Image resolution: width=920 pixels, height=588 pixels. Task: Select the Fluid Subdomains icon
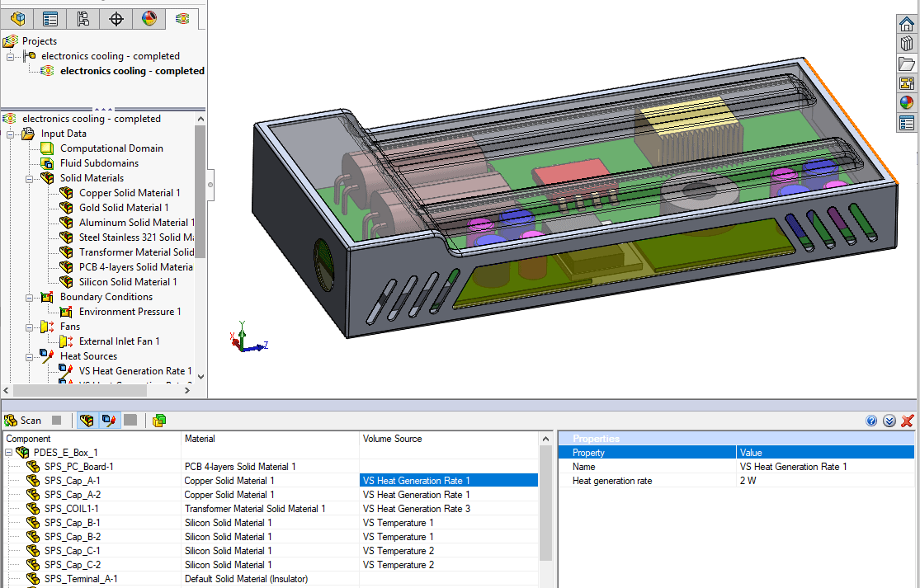(x=47, y=163)
